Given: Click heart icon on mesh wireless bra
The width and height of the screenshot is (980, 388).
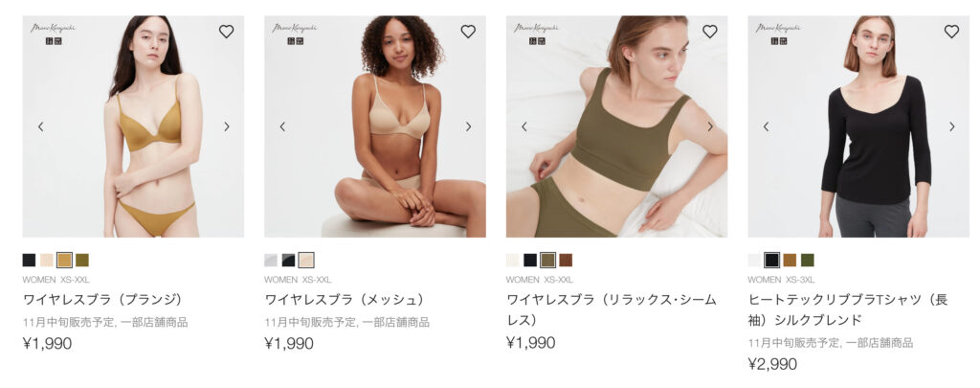Looking at the screenshot, I should pyautogui.click(x=468, y=32).
